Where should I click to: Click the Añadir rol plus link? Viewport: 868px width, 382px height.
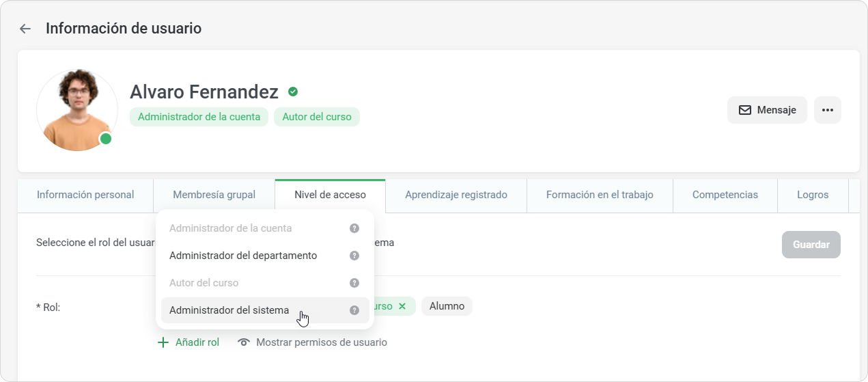click(x=188, y=342)
